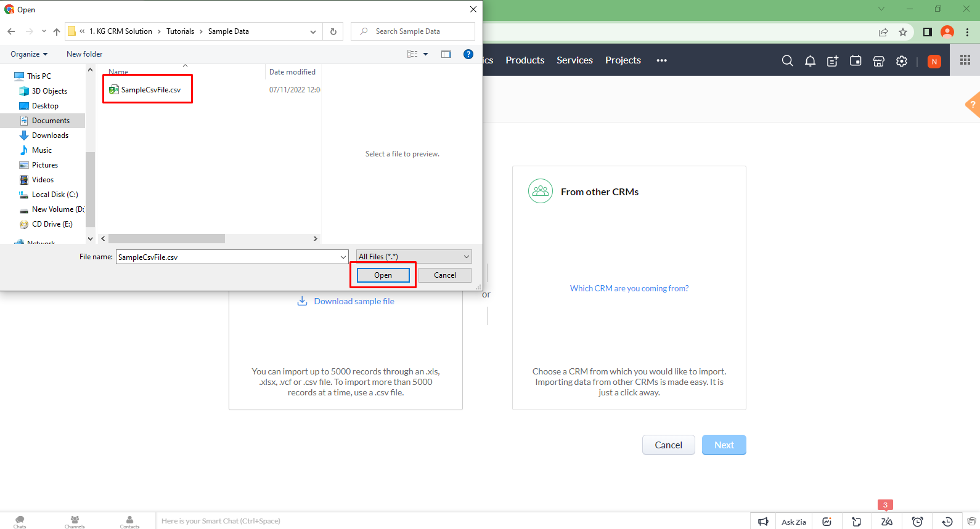Select the Products tab
Screen dimensions: 980x529
pyautogui.click(x=525, y=60)
